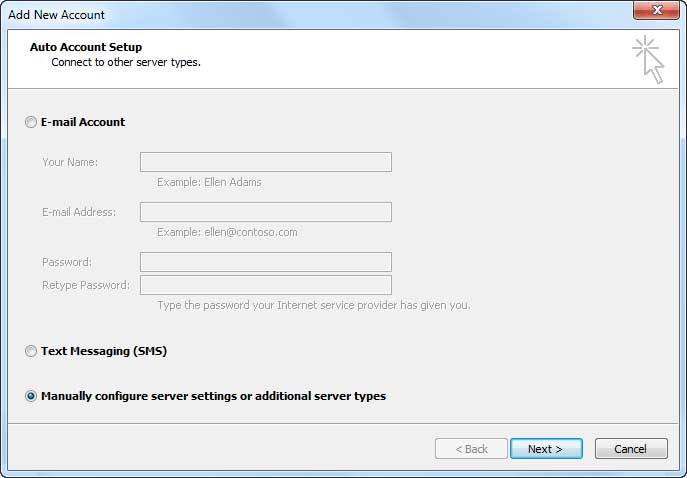Click the 'E-mail Address:' label
This screenshot has height=478, width=687.
[x=79, y=212]
